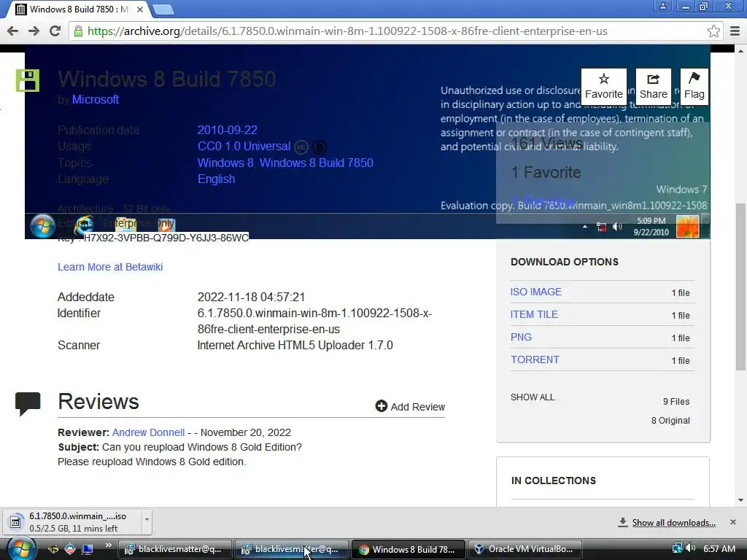The image size is (747, 560).
Task: Favorite this item on Internet Archive
Action: tap(603, 86)
